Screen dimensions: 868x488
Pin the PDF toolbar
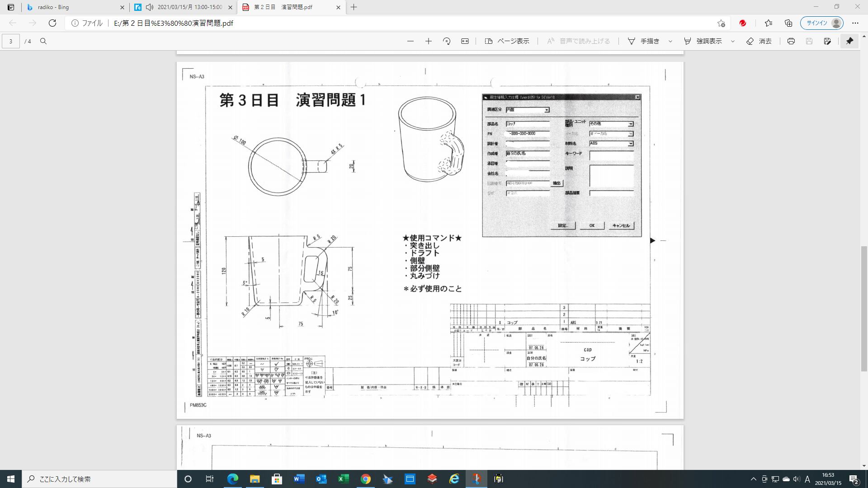[x=849, y=41]
